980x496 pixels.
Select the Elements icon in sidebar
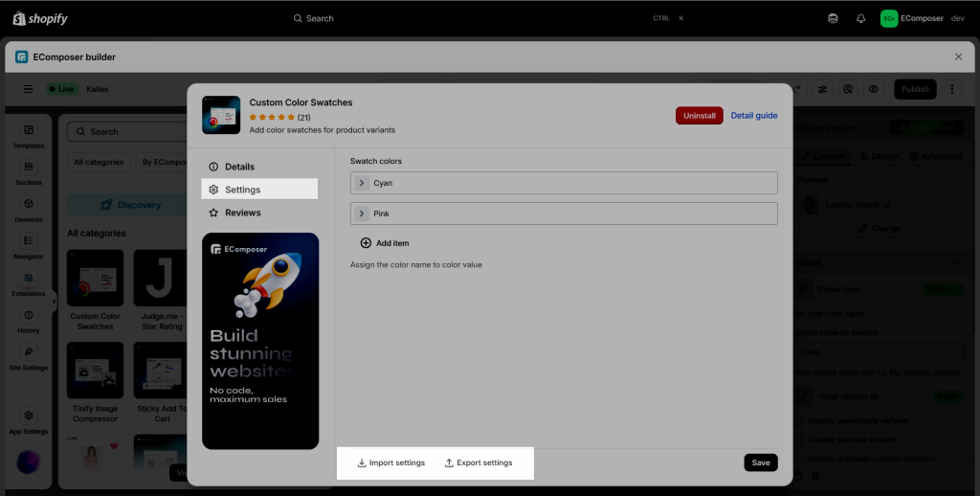click(x=28, y=209)
